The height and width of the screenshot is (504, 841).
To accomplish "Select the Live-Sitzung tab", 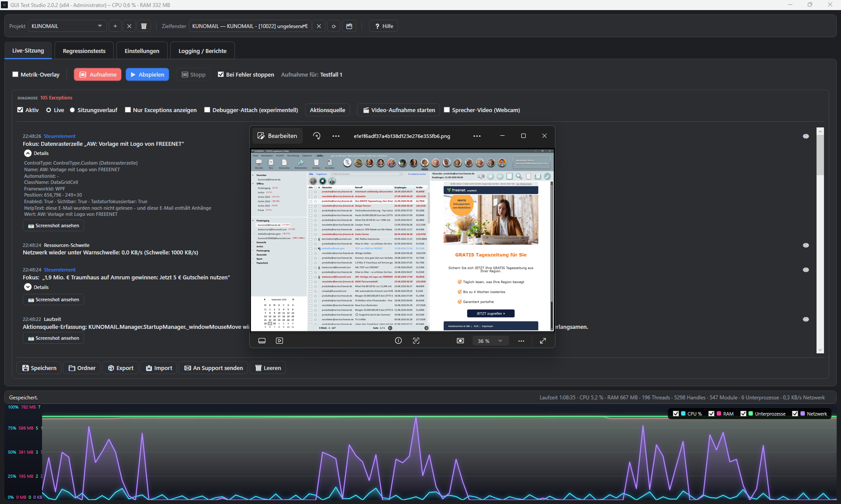I will (28, 51).
